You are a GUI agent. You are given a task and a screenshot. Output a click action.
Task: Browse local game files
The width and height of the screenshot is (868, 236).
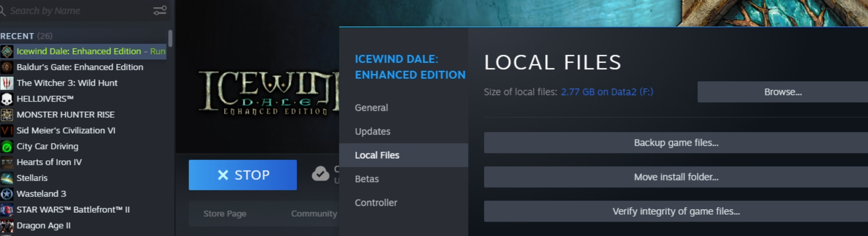tap(782, 92)
